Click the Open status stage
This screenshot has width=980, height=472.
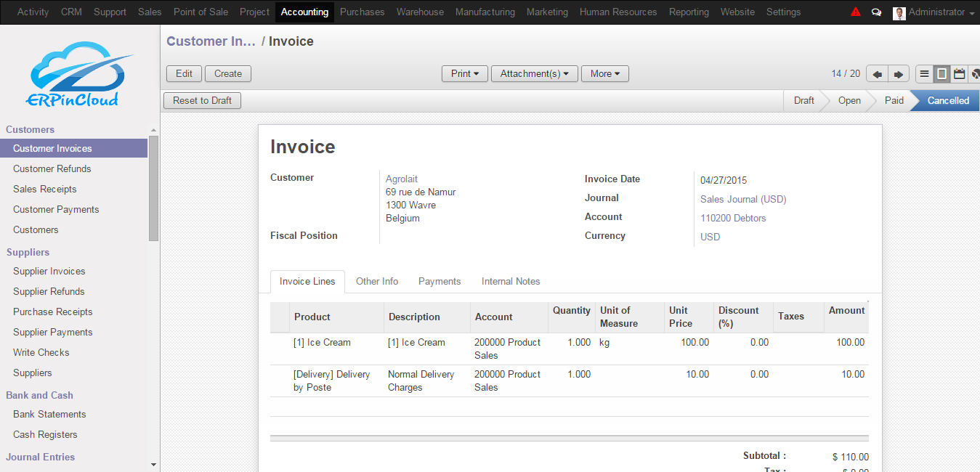point(849,101)
